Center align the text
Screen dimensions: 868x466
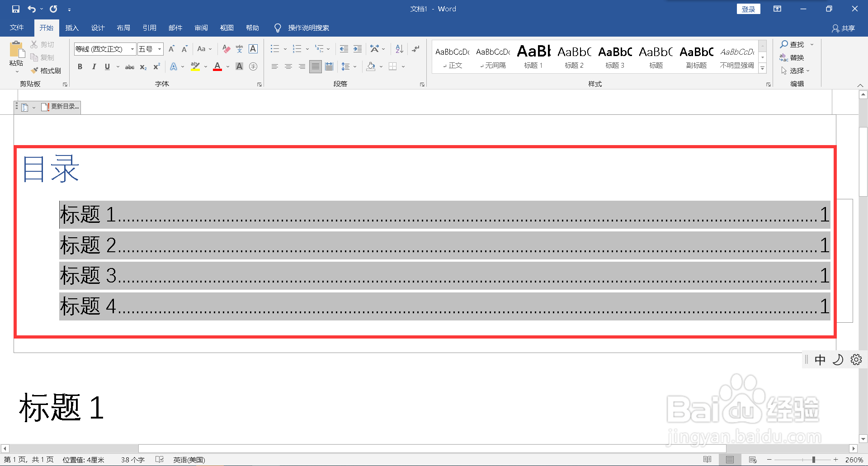pos(288,67)
